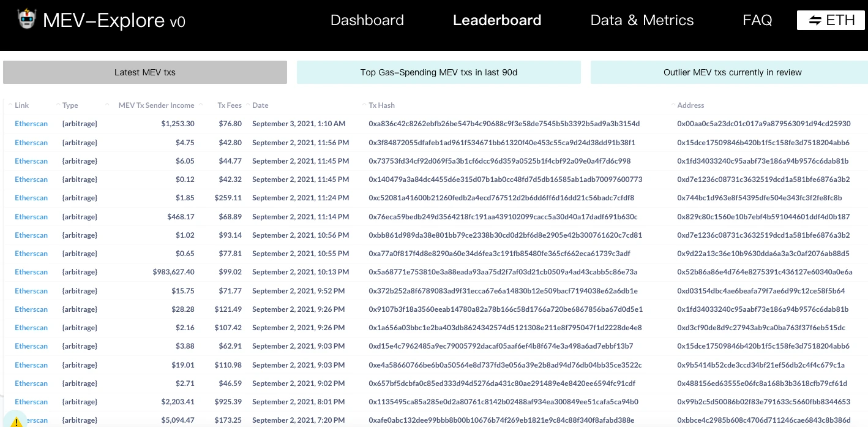Open Etherscan link for the $1,253.30 transaction
Viewport: 868px width, 427px height.
(x=31, y=124)
